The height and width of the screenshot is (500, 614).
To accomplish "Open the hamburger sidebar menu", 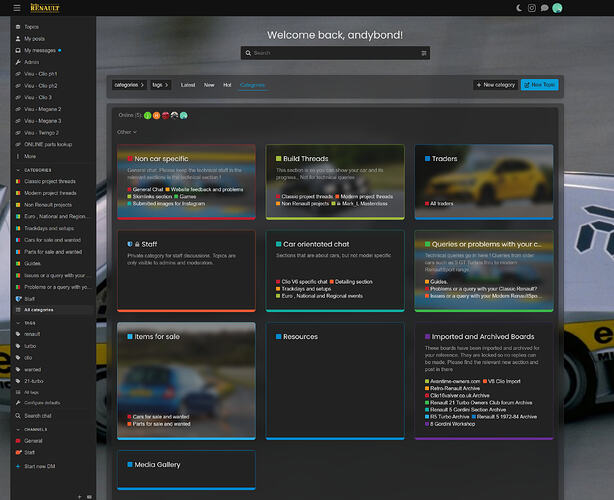I will 17,8.
